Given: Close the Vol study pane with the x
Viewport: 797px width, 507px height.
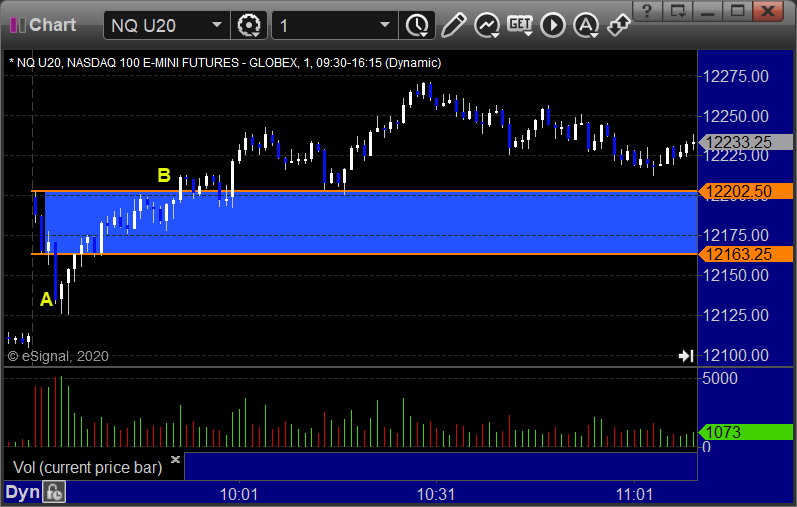Looking at the screenshot, I should [x=175, y=460].
